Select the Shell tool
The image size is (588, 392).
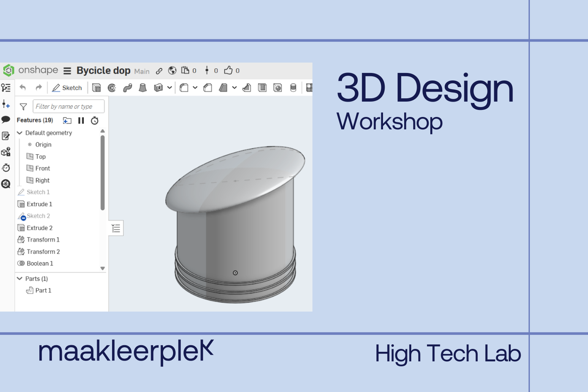coord(263,88)
